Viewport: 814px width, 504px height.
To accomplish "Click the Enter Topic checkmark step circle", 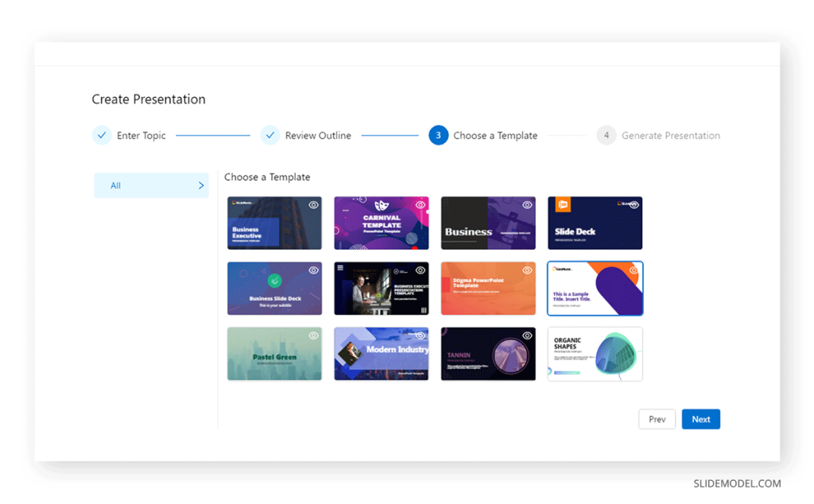I will pos(102,135).
